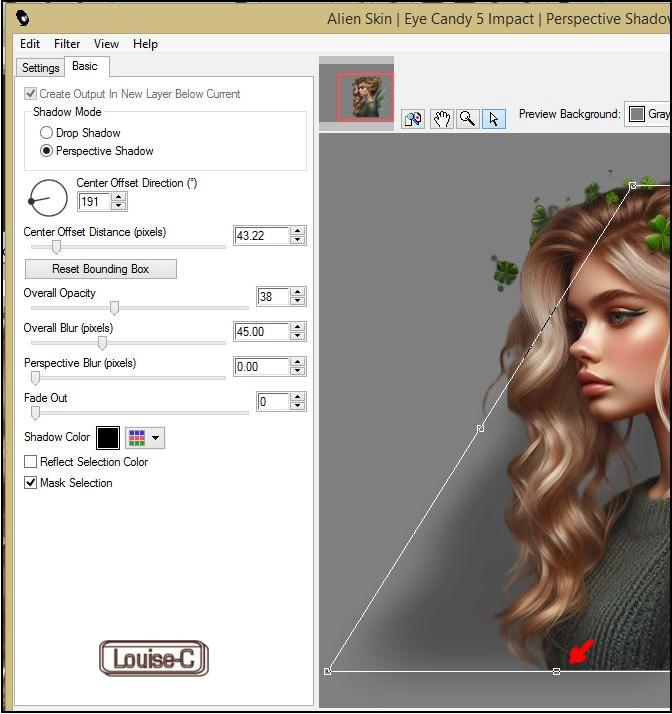Viewport: 672px width, 714px height.
Task: Increase Perspective Blur value
Action: click(x=297, y=362)
